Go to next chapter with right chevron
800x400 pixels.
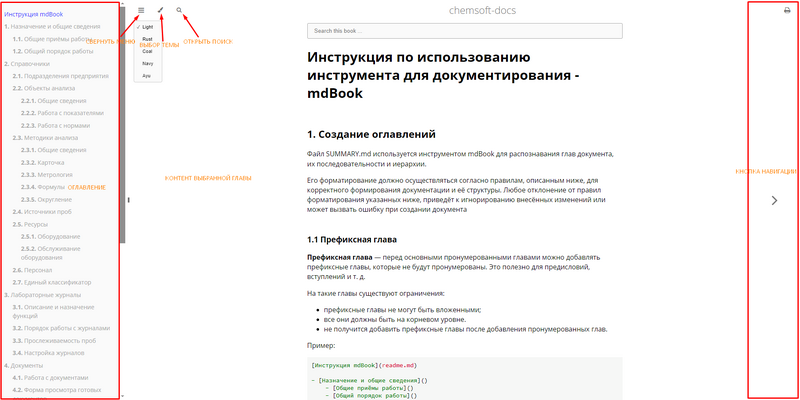coord(774,201)
